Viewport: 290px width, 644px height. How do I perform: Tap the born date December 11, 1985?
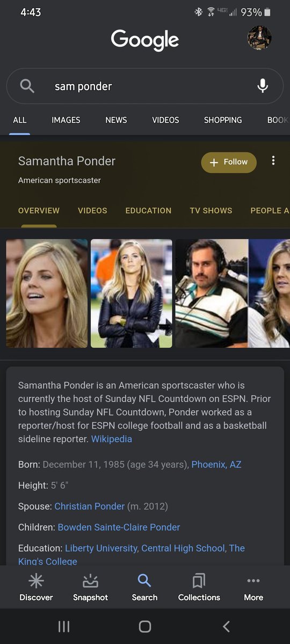click(x=83, y=464)
